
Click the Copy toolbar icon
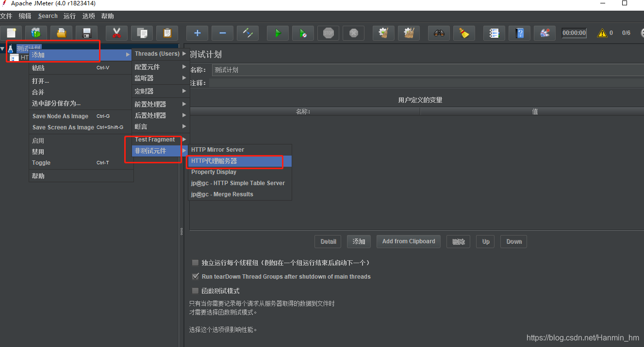point(142,33)
